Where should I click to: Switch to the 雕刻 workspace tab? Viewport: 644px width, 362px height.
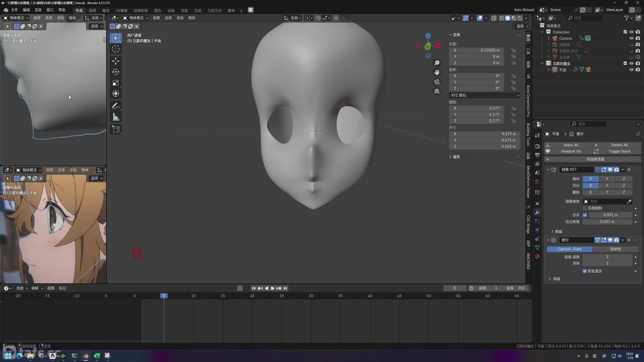(106, 10)
